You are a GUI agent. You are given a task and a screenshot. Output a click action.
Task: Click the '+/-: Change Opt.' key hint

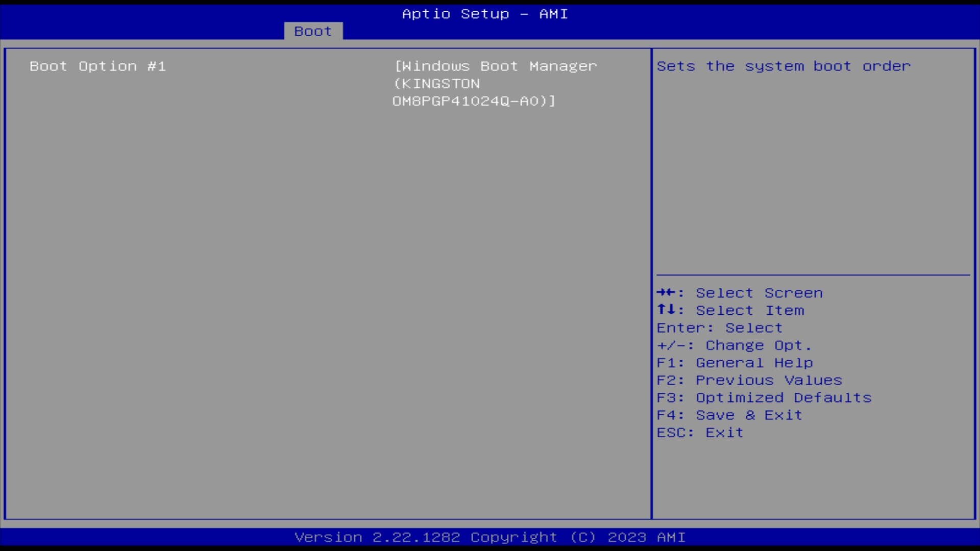pos(734,345)
